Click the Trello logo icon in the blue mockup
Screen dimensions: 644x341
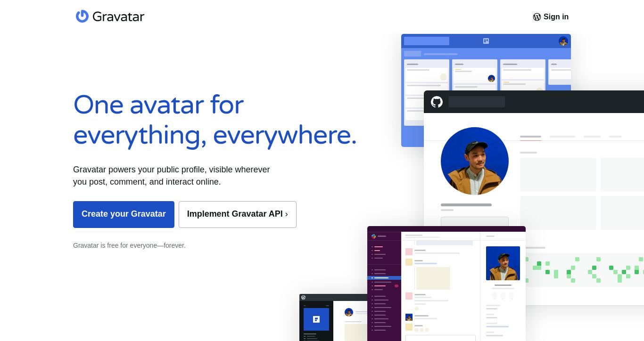click(486, 41)
